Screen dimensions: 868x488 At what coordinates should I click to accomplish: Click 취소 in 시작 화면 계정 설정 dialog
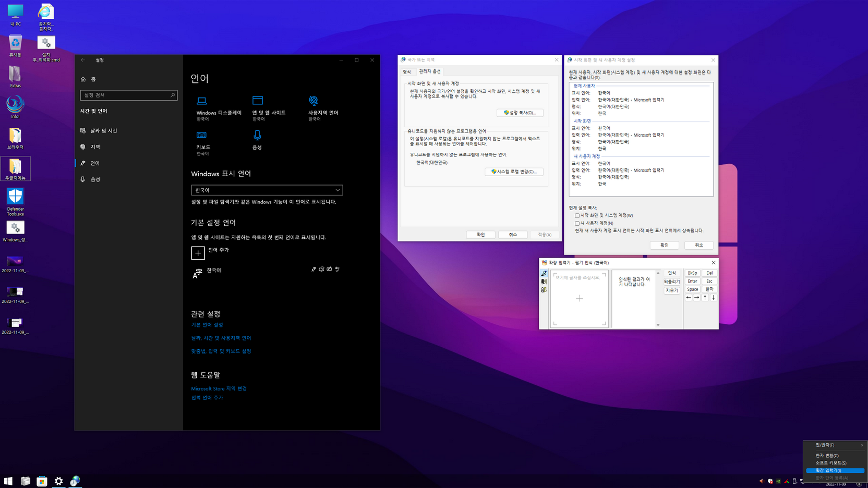(x=699, y=245)
